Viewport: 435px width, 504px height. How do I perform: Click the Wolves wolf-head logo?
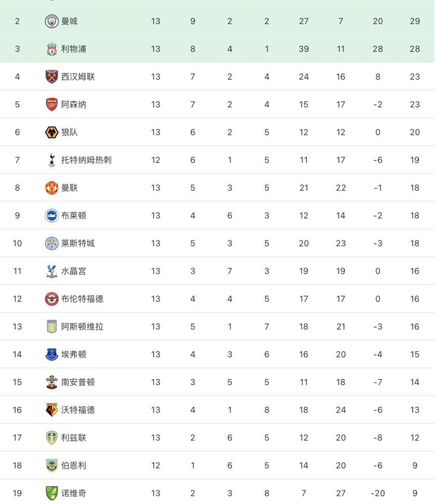pos(51,132)
